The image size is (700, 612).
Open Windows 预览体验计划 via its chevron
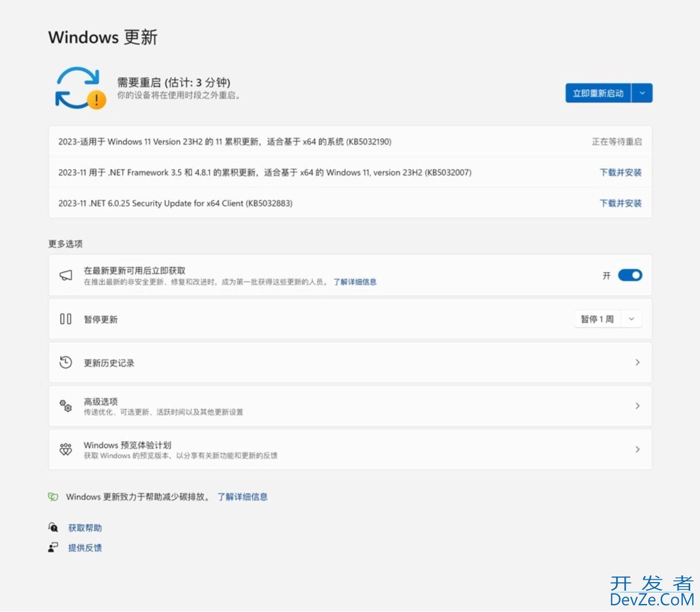tap(637, 449)
